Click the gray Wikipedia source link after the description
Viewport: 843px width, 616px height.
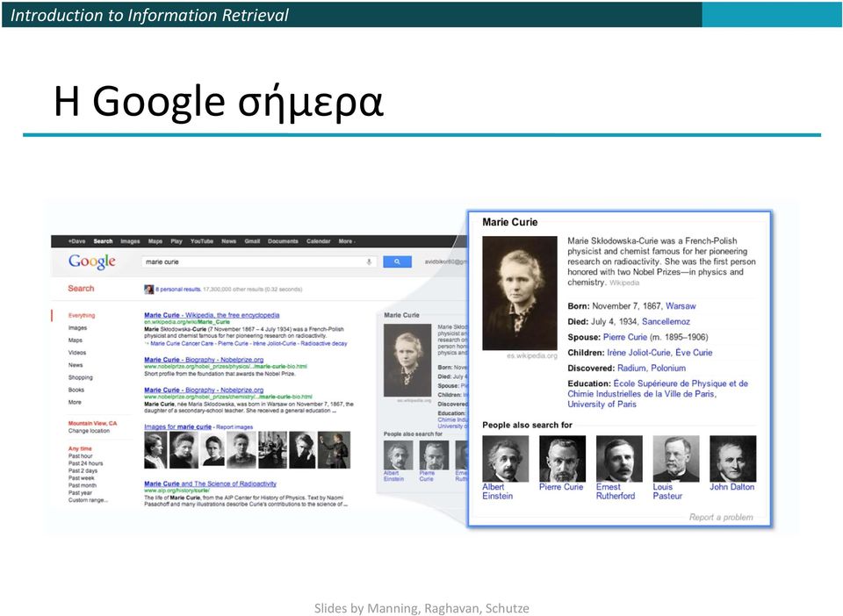[624, 283]
